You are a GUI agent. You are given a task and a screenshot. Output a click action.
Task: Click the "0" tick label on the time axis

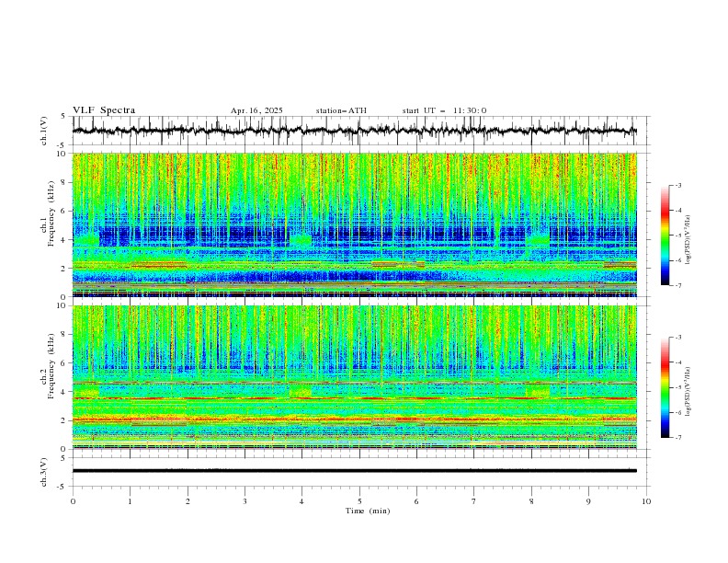tap(73, 501)
